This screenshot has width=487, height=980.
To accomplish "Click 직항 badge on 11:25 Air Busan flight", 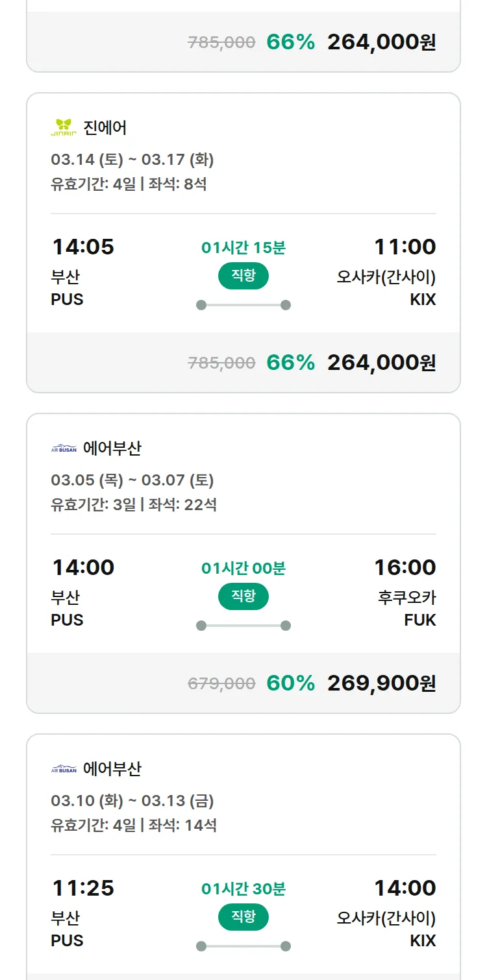I will point(243,917).
